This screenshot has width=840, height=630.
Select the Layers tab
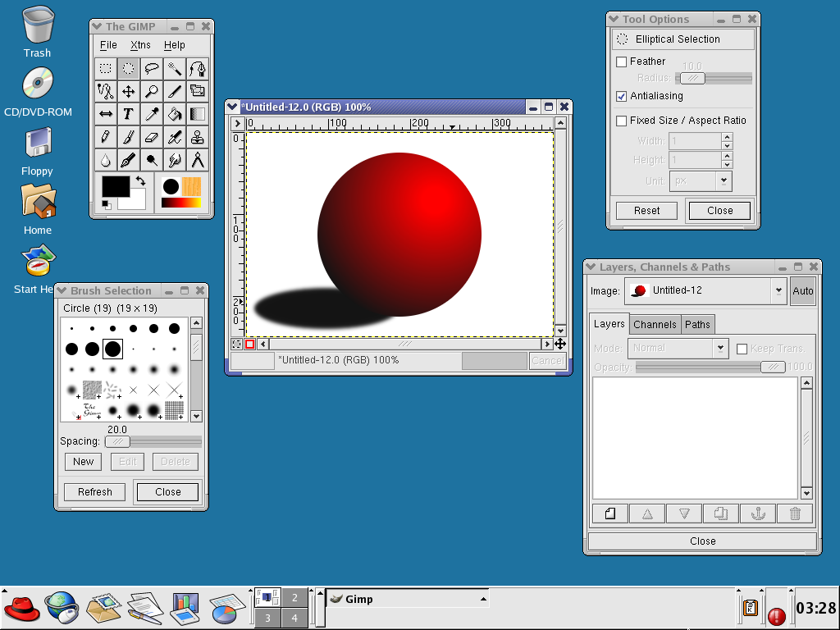click(609, 324)
